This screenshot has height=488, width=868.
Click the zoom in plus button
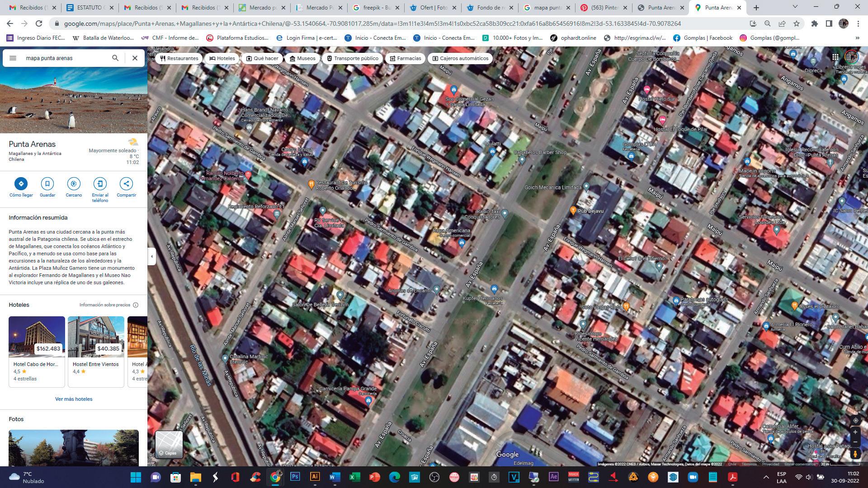click(855, 432)
